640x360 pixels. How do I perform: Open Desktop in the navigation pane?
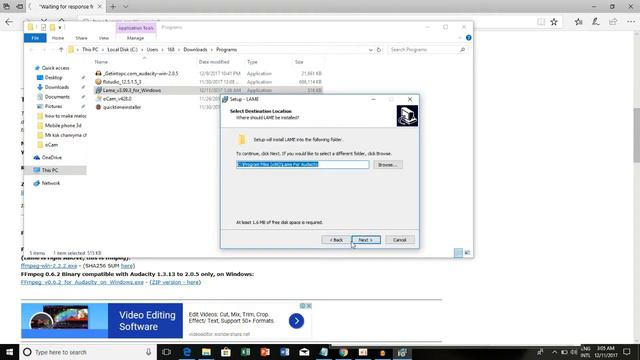[53, 78]
